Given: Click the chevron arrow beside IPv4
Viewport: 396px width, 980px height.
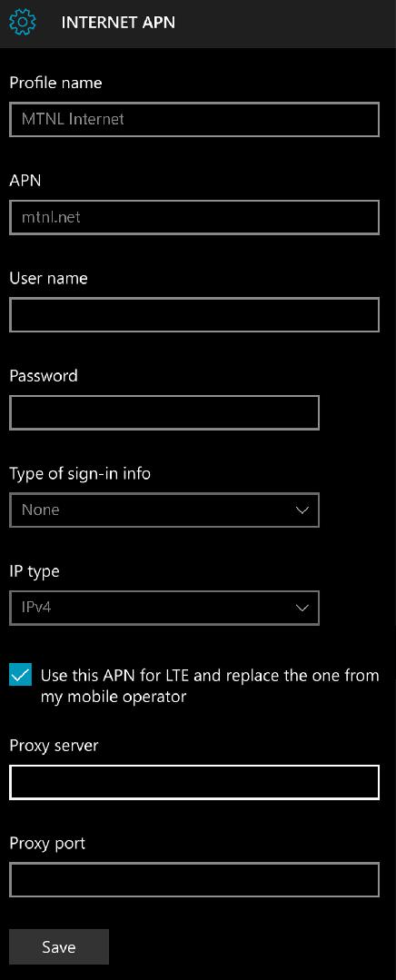Looking at the screenshot, I should click(x=302, y=609).
